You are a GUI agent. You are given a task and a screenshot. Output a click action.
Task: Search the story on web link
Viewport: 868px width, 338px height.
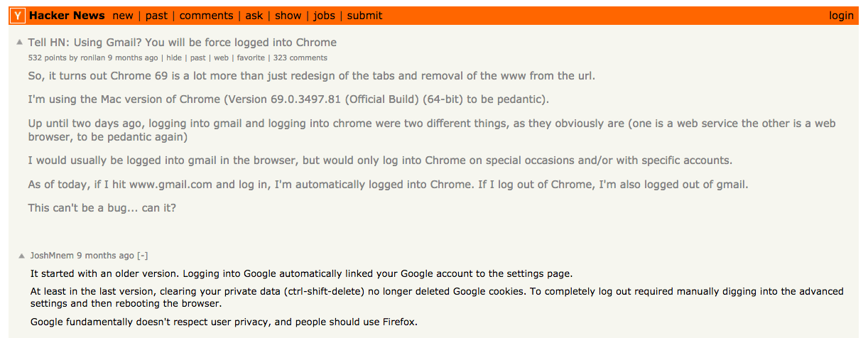pyautogui.click(x=221, y=58)
